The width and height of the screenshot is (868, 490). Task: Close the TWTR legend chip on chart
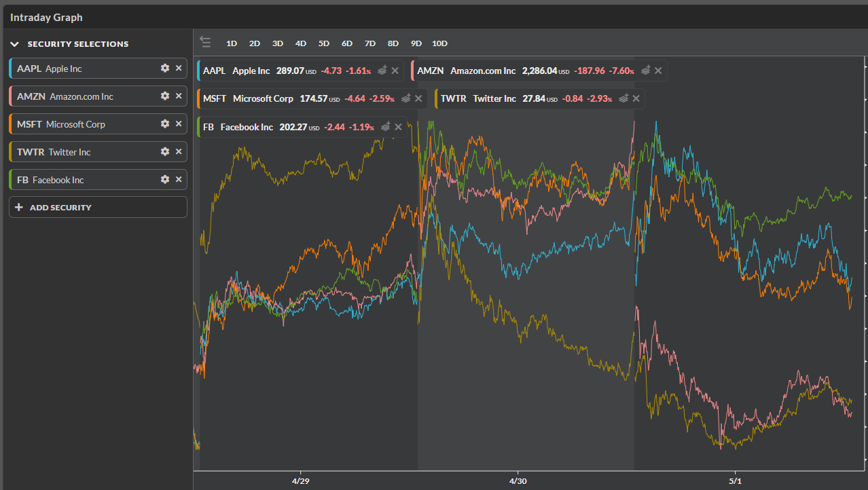pyautogui.click(x=636, y=98)
